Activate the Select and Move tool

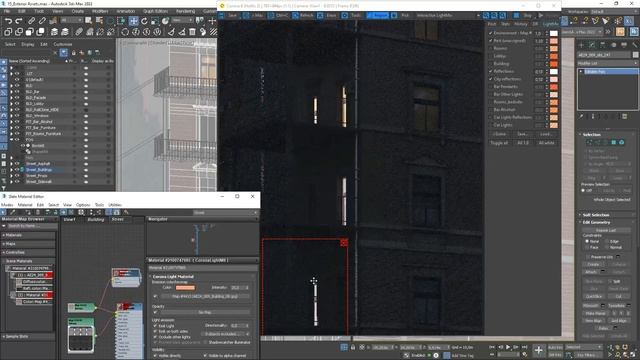tap(133, 21)
